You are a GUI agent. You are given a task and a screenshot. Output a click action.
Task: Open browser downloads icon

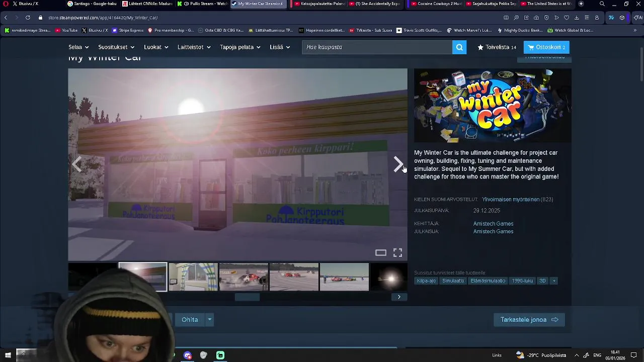click(x=577, y=18)
